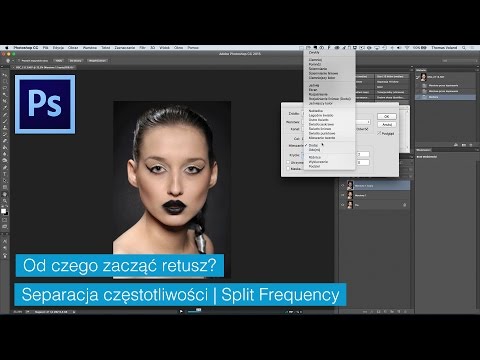Screen dimensions: 480x360
Task: Click delete state icon in History panel
Action: tap(471, 145)
